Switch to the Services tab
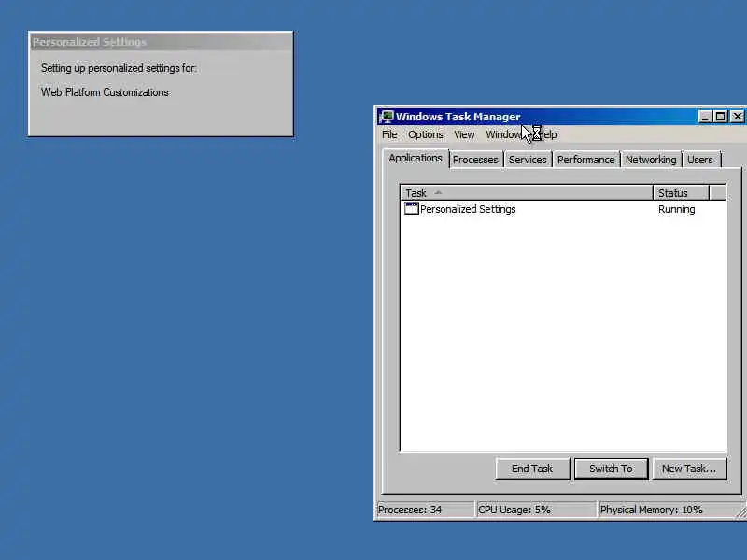The image size is (747, 560). click(528, 160)
